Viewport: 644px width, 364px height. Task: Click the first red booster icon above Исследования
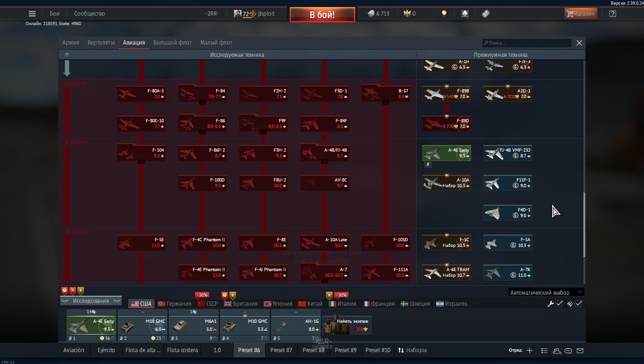coord(64,291)
